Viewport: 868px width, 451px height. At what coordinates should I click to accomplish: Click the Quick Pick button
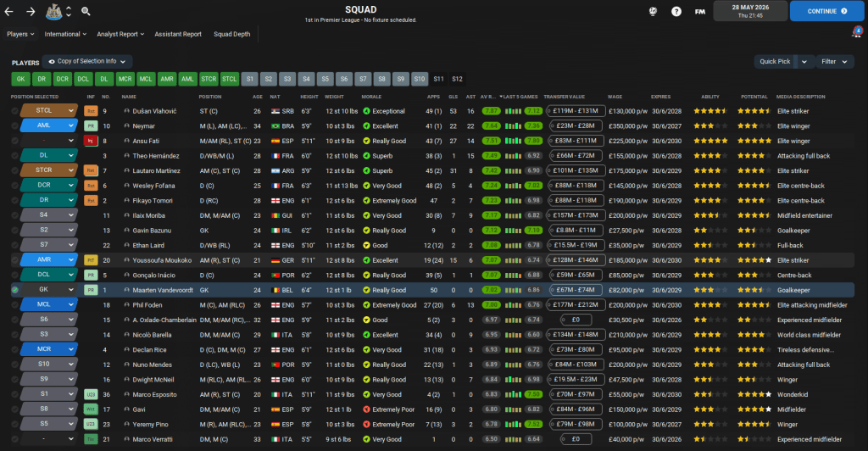(775, 61)
